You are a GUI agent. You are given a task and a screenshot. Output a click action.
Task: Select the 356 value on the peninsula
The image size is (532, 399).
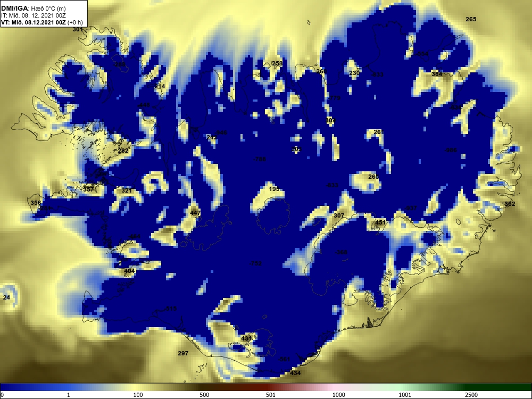coord(36,203)
